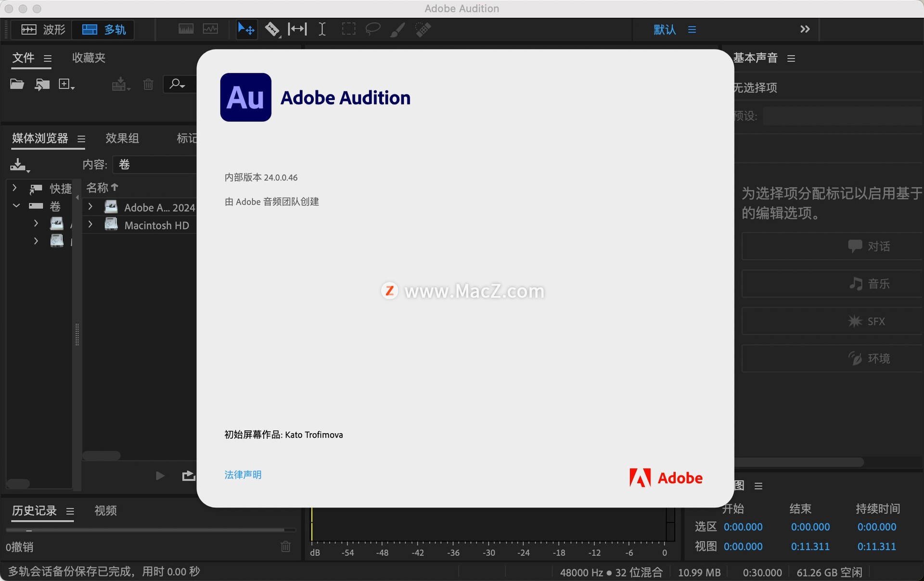The height and width of the screenshot is (581, 924).
Task: Open a file using the folder icon
Action: (x=16, y=84)
